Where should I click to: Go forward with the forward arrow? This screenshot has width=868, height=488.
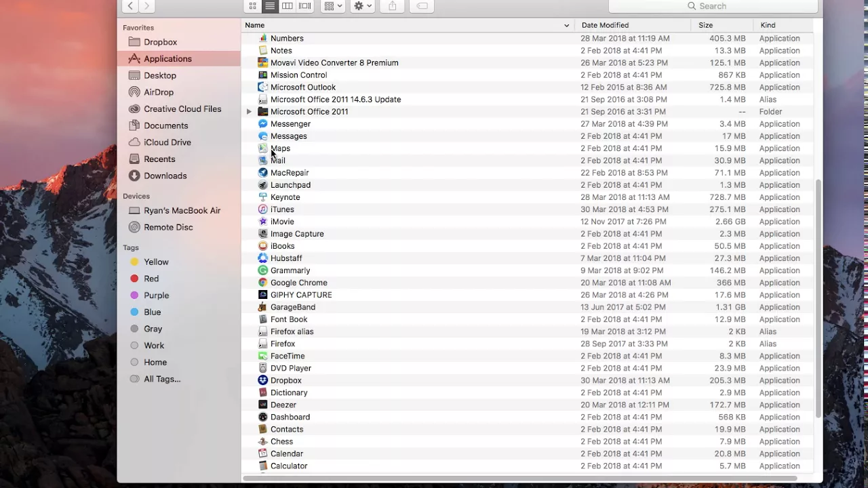click(146, 6)
